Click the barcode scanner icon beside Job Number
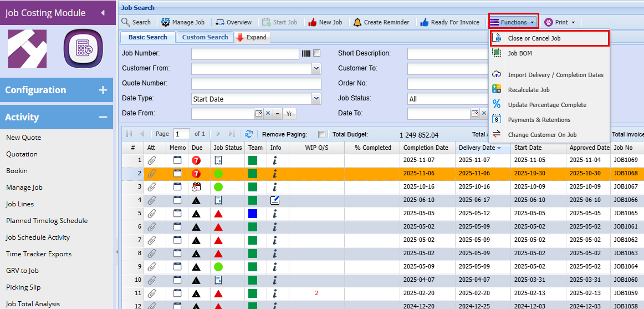Image resolution: width=644 pixels, height=309 pixels. click(306, 53)
